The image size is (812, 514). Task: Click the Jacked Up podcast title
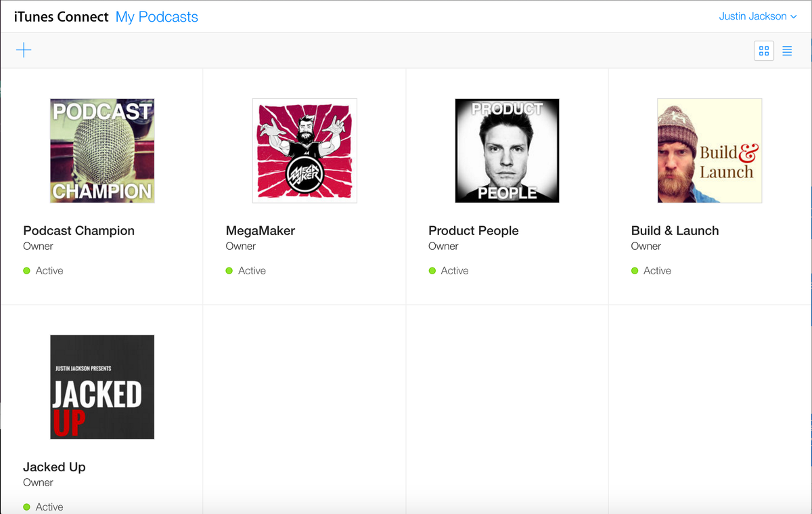(54, 467)
